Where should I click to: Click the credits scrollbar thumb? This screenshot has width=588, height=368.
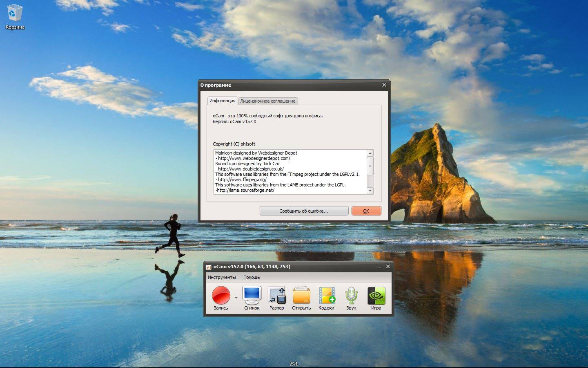[x=370, y=166]
